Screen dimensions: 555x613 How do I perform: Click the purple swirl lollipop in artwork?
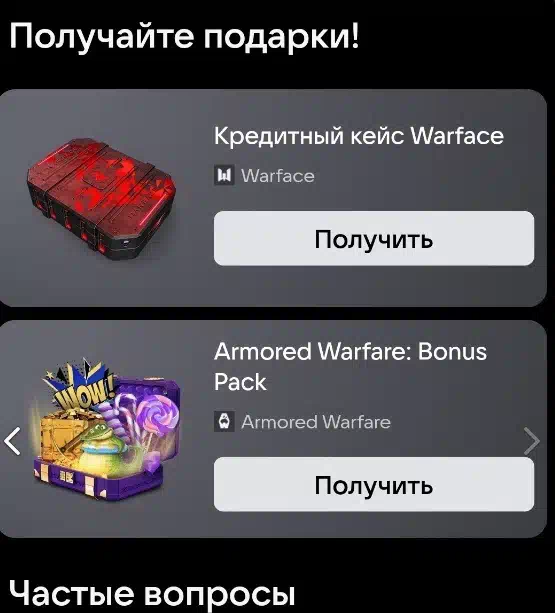point(156,414)
